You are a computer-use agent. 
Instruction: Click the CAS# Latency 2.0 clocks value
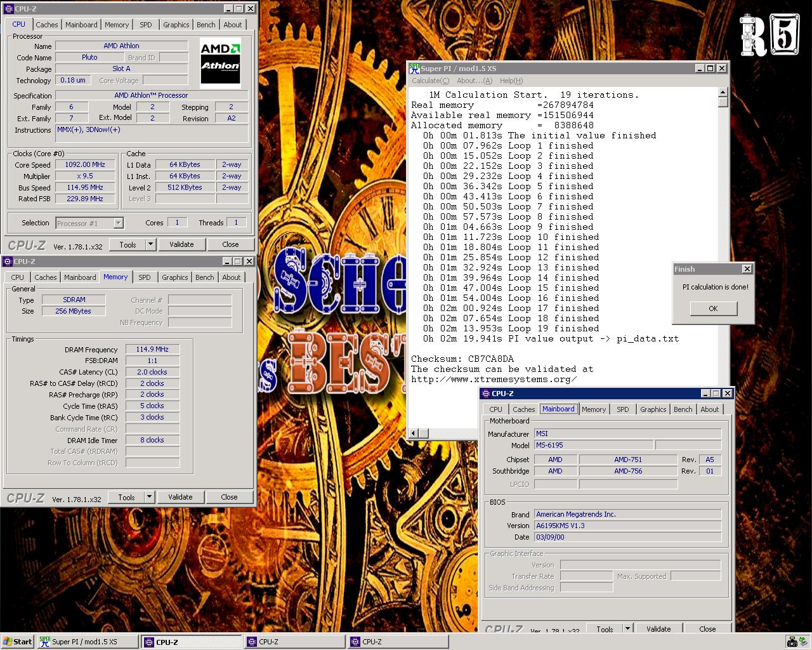152,372
